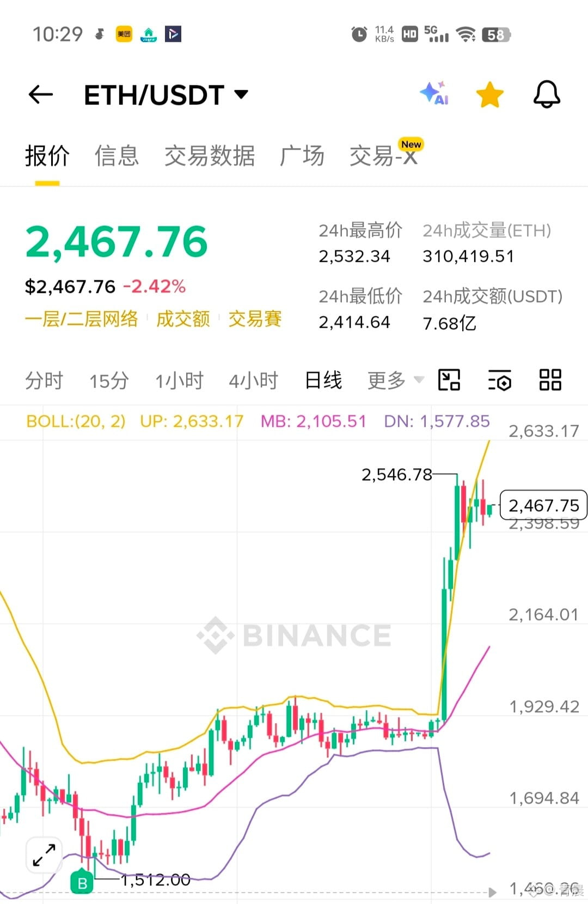Image resolution: width=588 pixels, height=904 pixels.
Task: Tap the 24h成交量 value 310,419.51
Action: point(468,256)
